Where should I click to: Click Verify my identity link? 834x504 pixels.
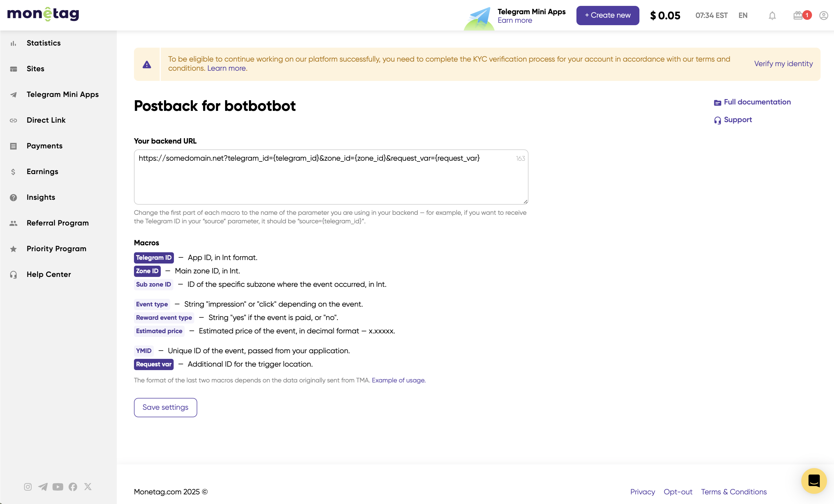(783, 63)
